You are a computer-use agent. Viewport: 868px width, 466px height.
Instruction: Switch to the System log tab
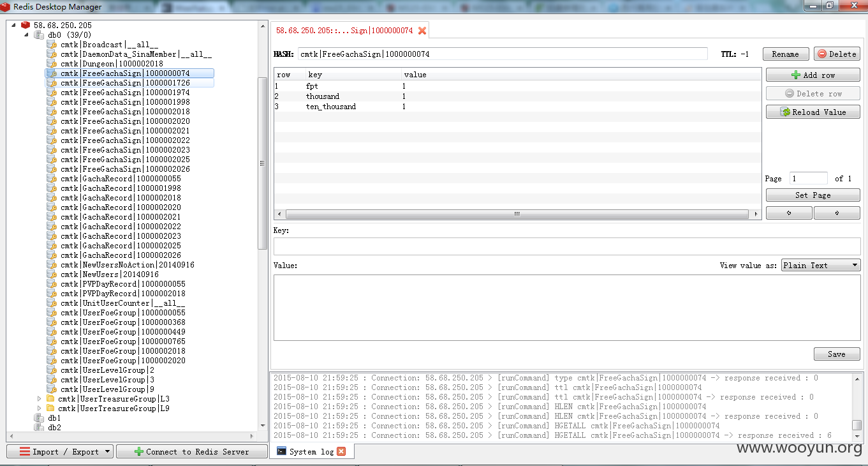[x=311, y=451]
